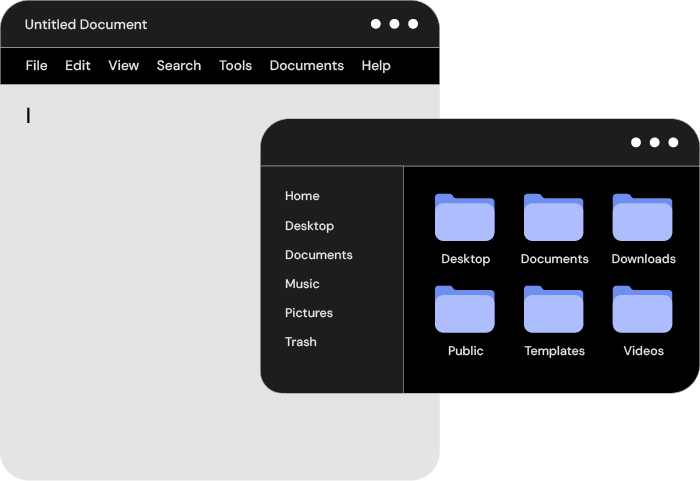Open Trash from the sidebar
This screenshot has width=700, height=481.
300,342
